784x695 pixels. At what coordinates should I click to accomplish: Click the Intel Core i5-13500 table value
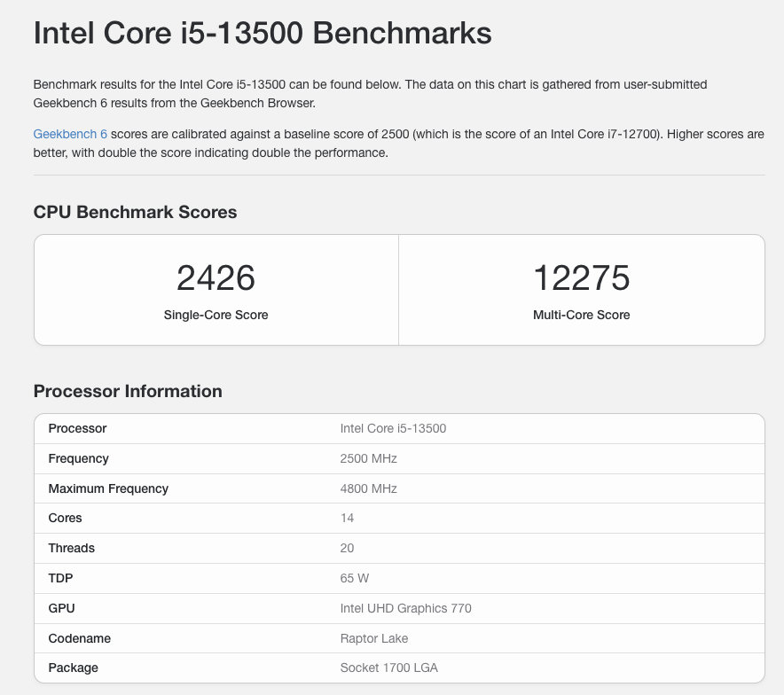tap(393, 428)
